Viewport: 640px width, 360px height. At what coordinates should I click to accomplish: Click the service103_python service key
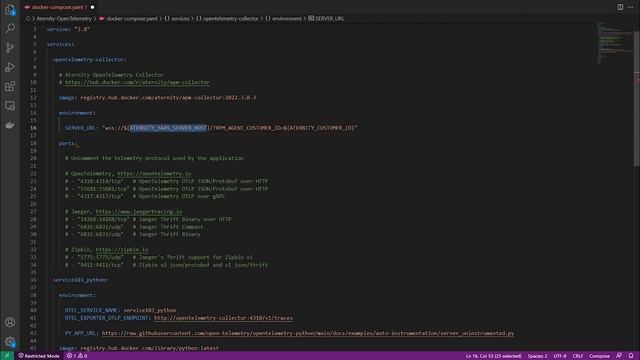click(80, 280)
